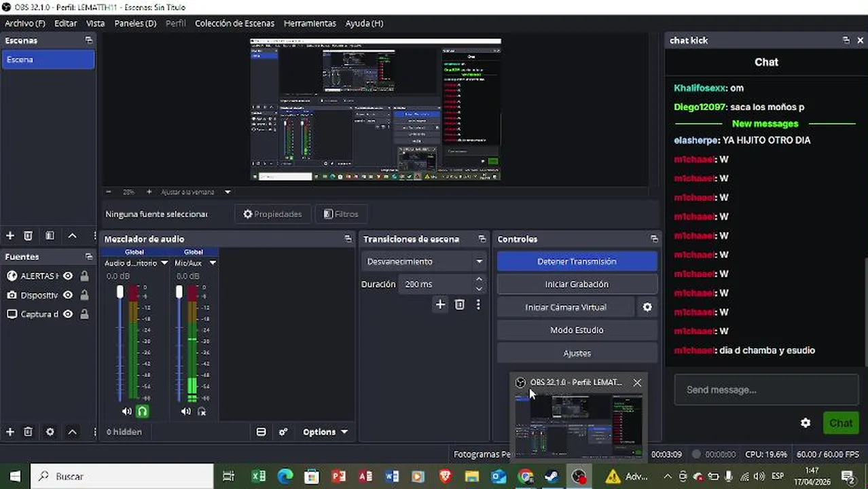Toggle visibility of ALERTAS source
This screenshot has height=489, width=868.
68,276
